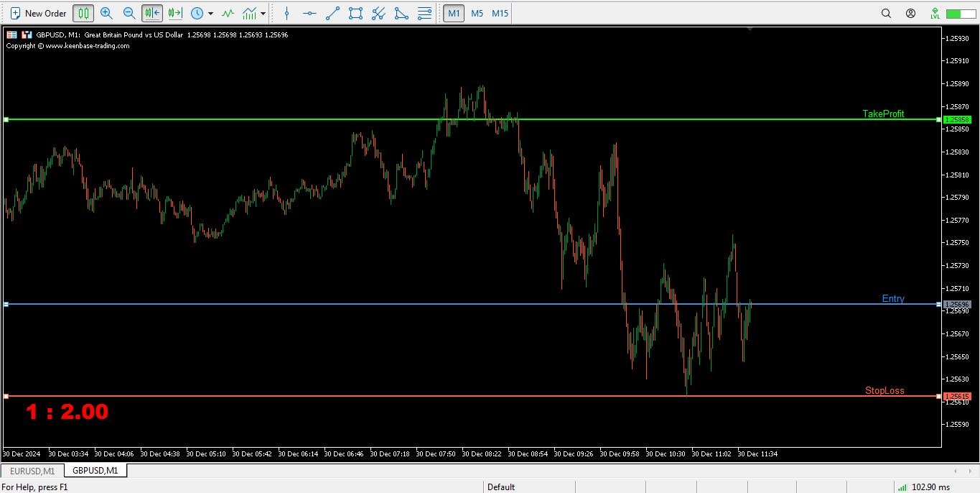
Task: Open the search magnifier icon
Action: point(886,13)
